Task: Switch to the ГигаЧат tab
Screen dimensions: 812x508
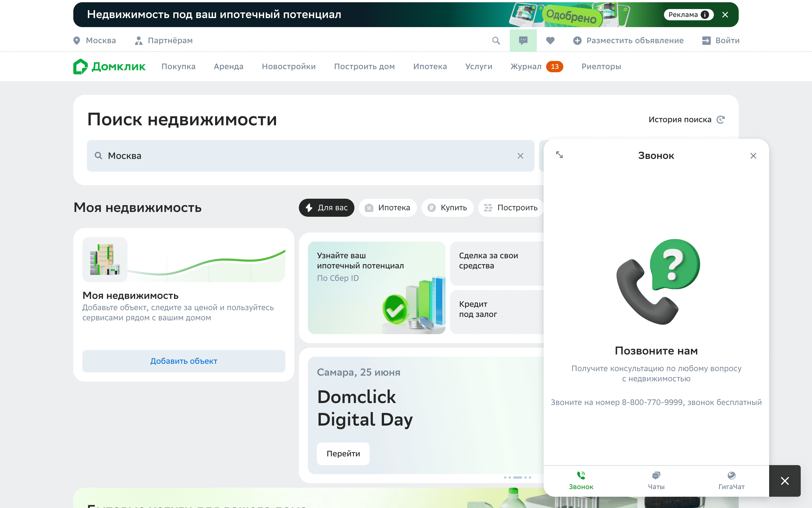Action: tap(731, 481)
